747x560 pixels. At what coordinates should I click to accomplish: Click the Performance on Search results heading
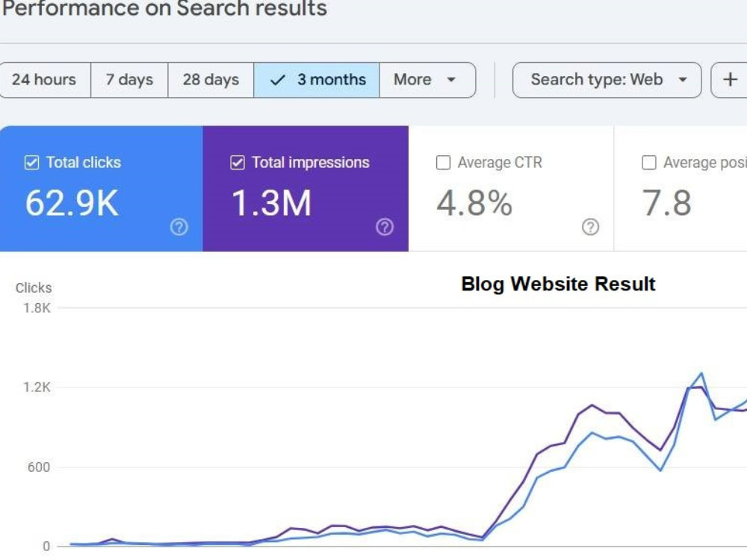tap(164, 8)
